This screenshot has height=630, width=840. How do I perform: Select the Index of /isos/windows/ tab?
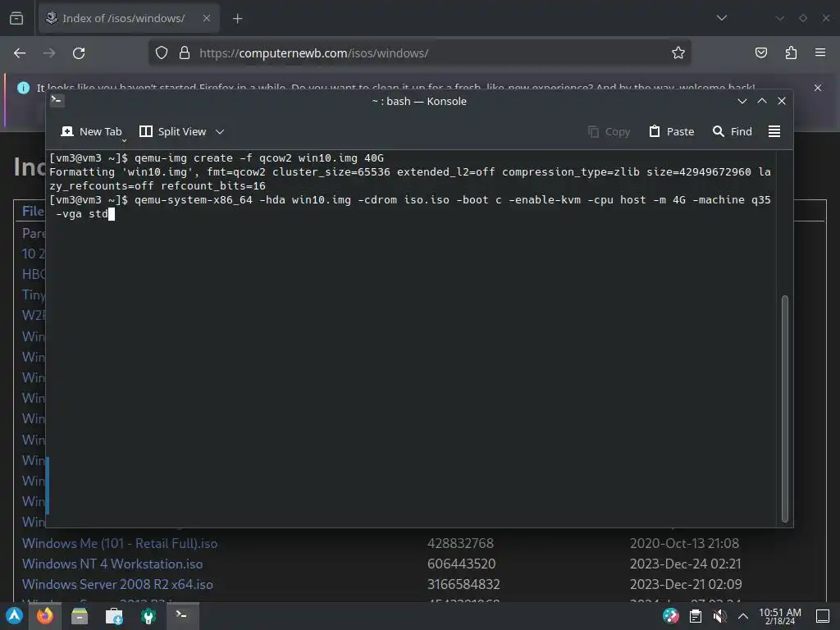pyautogui.click(x=129, y=18)
